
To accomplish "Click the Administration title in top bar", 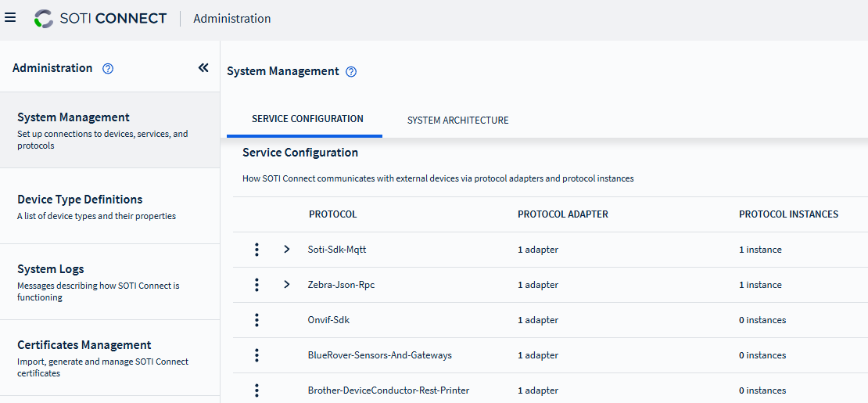I will coord(232,18).
